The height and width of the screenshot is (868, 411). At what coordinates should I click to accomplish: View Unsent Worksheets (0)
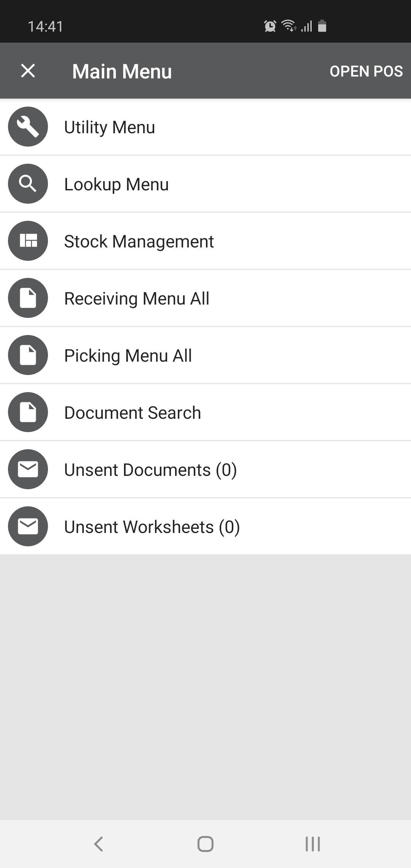click(152, 527)
